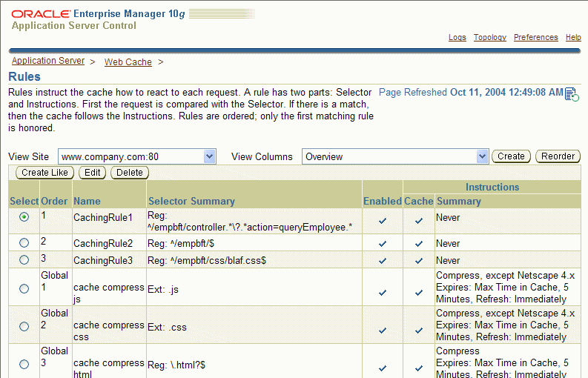Click the Reorder button

point(558,156)
